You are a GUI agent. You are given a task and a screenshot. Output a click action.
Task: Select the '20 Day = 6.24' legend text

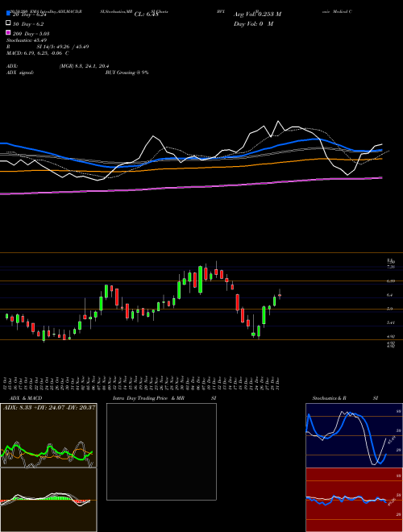29,15
